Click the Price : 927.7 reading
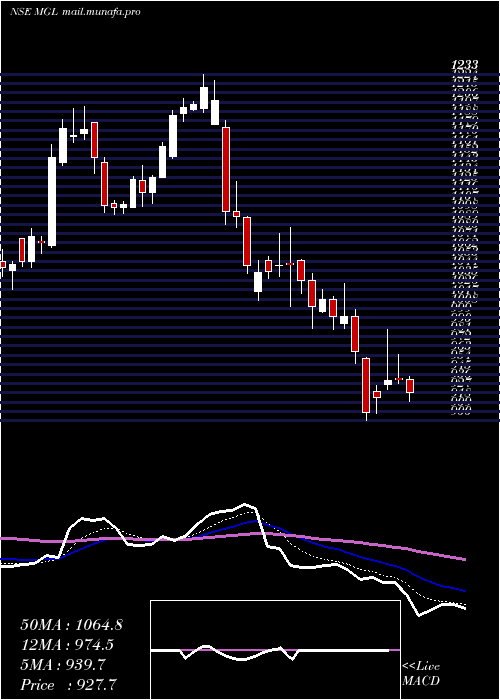The image size is (500, 700). [70, 685]
